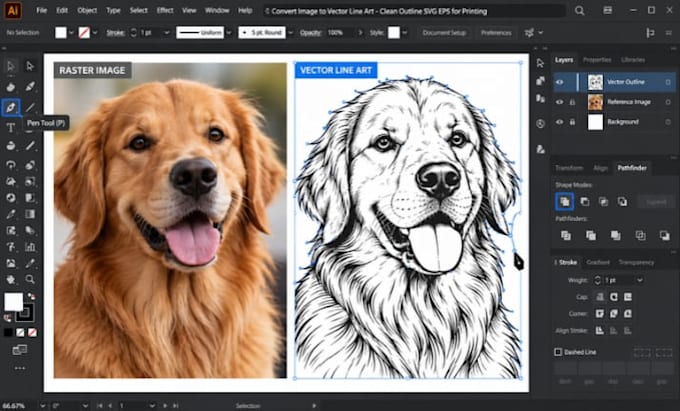Click the Intersect shape mode icon
Image resolution: width=680 pixels, height=411 pixels.
[603, 202]
